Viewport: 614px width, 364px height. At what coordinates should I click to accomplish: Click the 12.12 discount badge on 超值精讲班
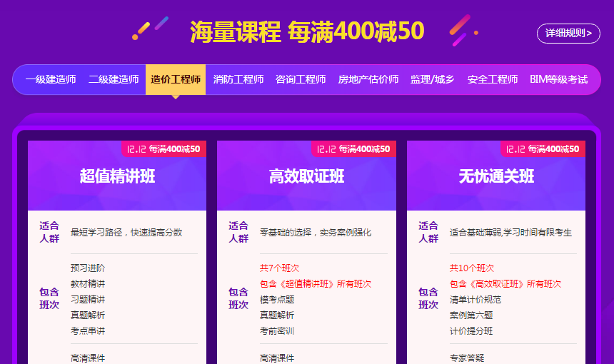click(163, 148)
